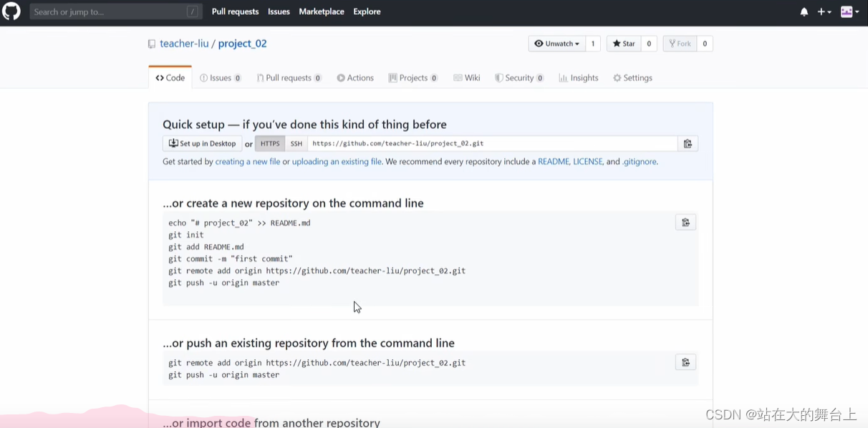868x428 pixels.
Task: Select the HTTPS protocol toggle
Action: click(270, 144)
